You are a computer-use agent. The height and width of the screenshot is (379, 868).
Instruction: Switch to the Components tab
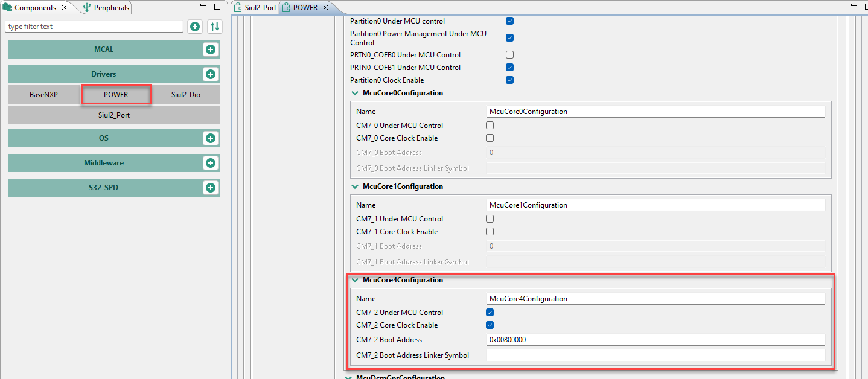tap(35, 8)
